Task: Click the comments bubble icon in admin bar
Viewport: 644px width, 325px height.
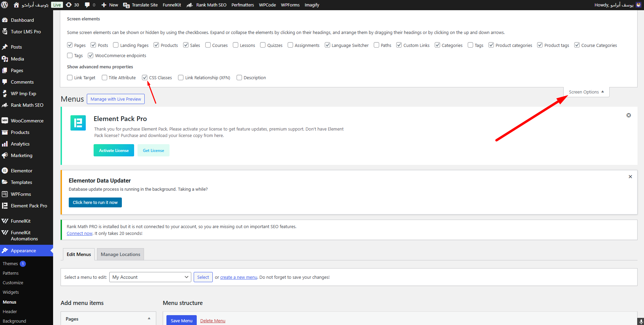Action: click(x=87, y=5)
